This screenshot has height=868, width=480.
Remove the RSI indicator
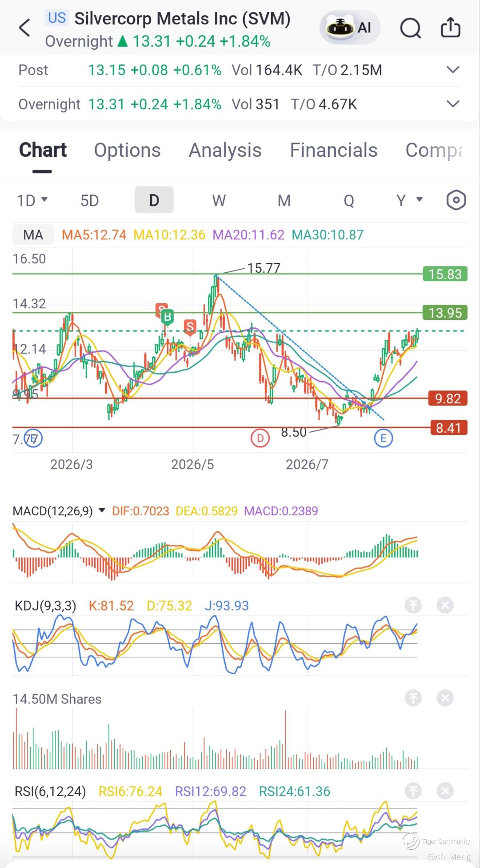click(x=445, y=791)
